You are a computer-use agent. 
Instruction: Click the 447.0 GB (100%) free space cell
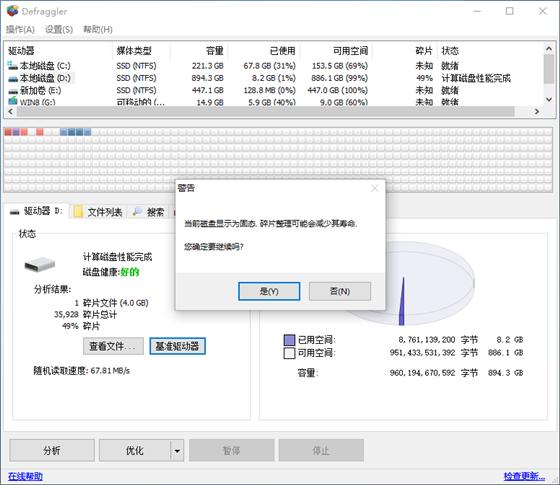point(338,90)
